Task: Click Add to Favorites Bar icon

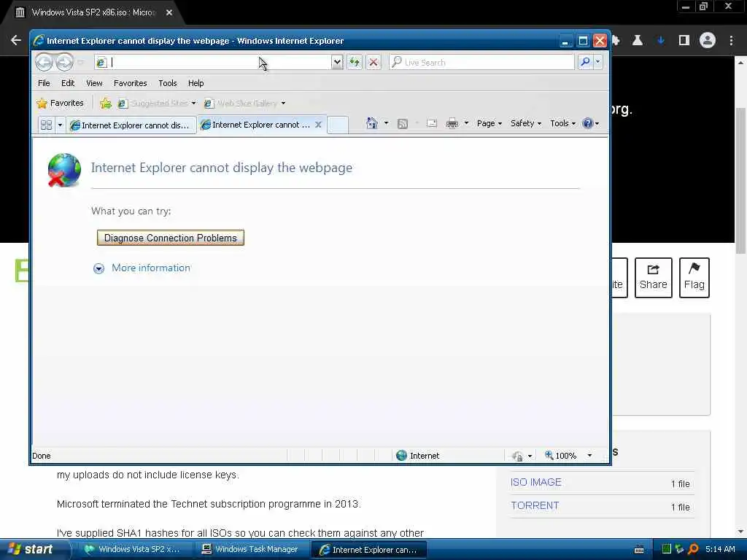Action: click(106, 103)
